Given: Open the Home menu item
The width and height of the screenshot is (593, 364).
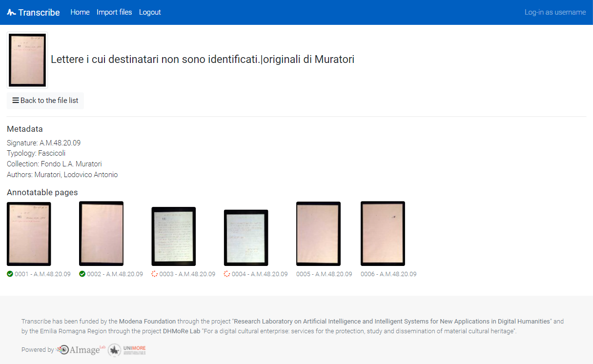Looking at the screenshot, I should click(80, 12).
